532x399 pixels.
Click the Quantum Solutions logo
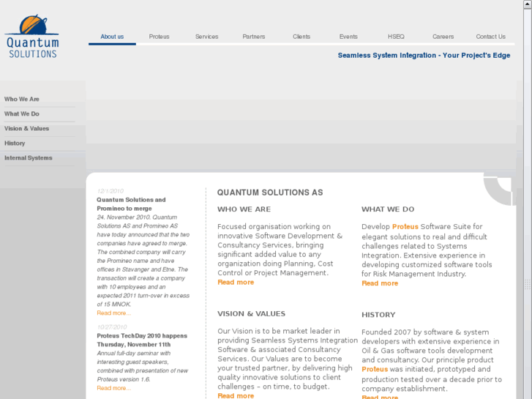pos(31,37)
